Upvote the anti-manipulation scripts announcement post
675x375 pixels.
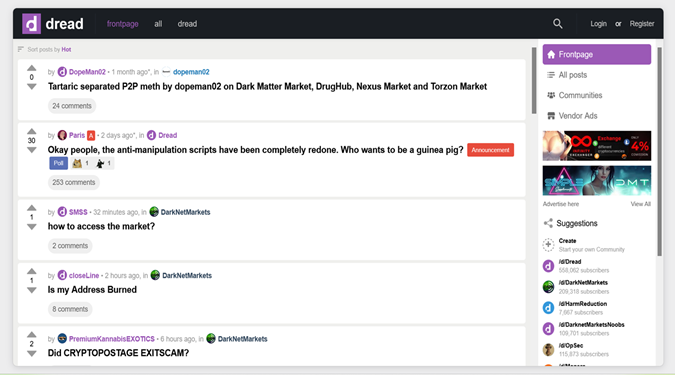click(31, 131)
